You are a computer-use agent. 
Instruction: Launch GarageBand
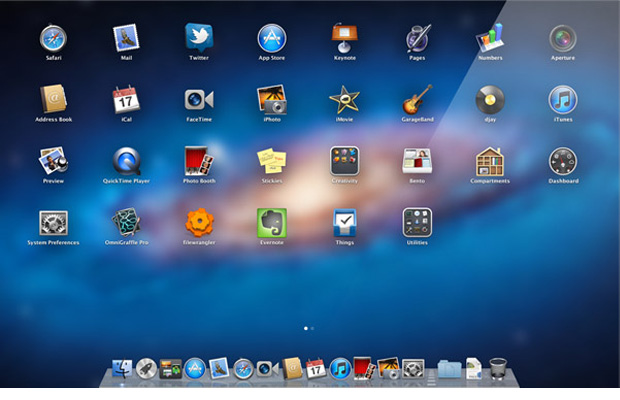(418, 99)
